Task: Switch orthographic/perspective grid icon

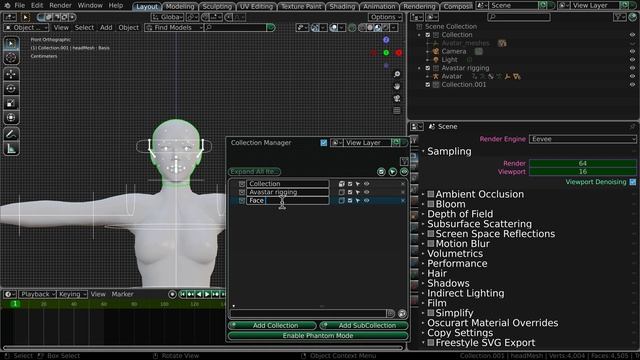Action: point(397,111)
